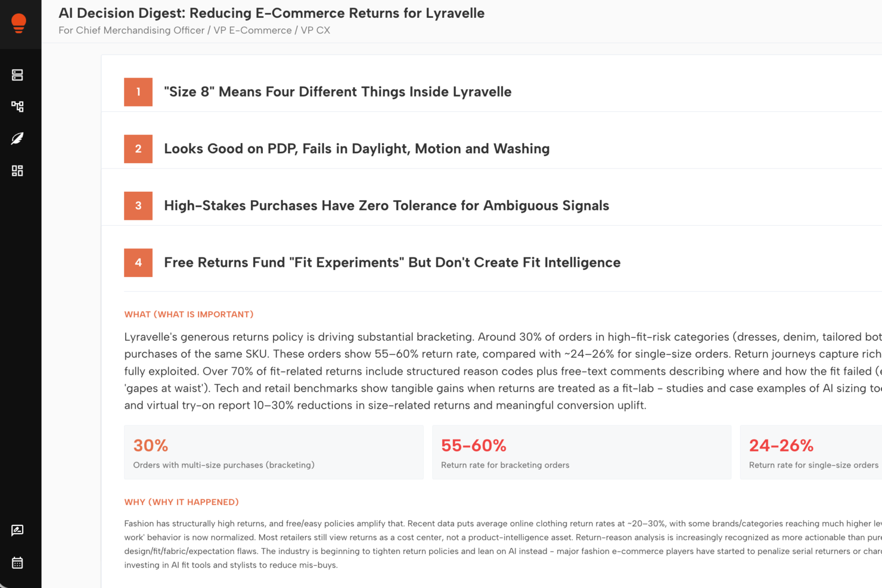882x588 pixels.
Task: Click the 'For Chief Merchandising Officer' subtitle text
Action: (x=195, y=30)
